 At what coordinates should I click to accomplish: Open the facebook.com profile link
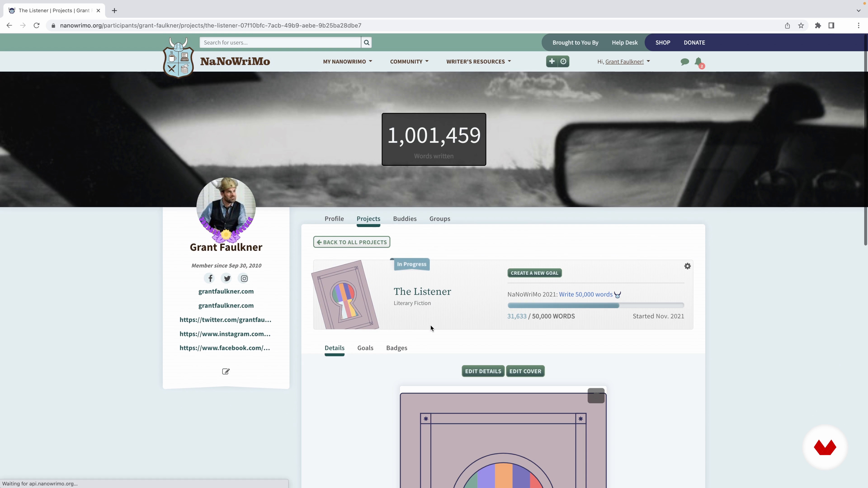pos(224,348)
